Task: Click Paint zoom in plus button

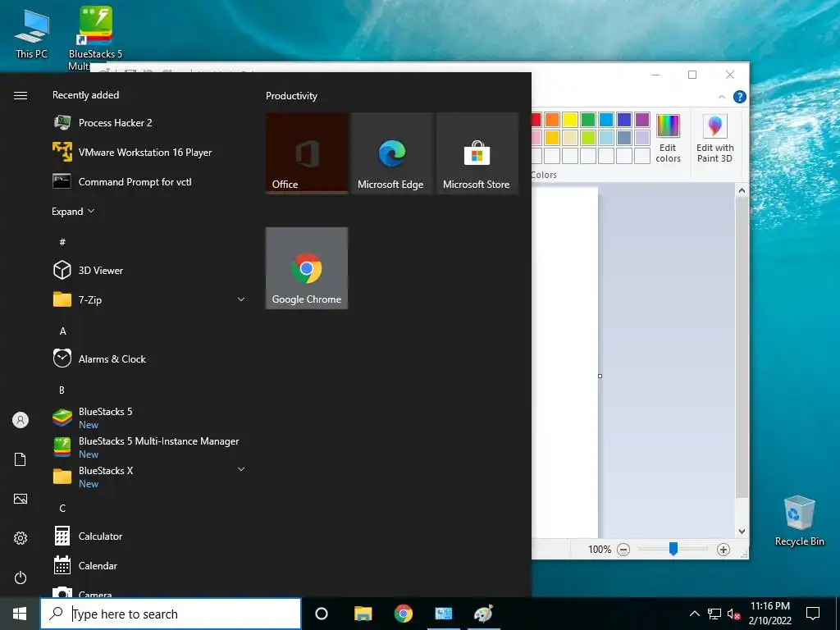Action: (x=724, y=549)
